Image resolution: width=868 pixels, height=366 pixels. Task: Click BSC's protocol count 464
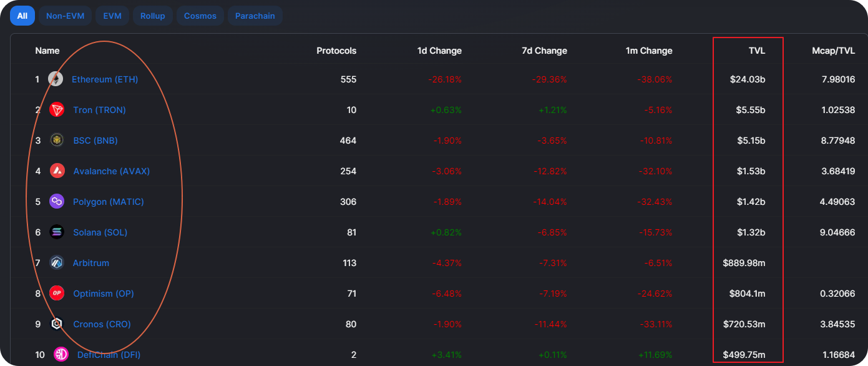coord(348,141)
